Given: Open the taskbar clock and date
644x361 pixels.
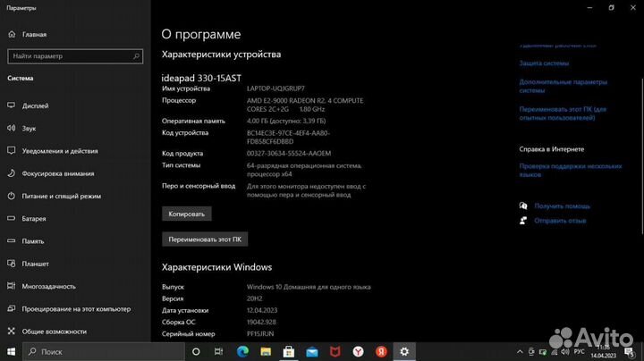Looking at the screenshot, I should point(604,351).
